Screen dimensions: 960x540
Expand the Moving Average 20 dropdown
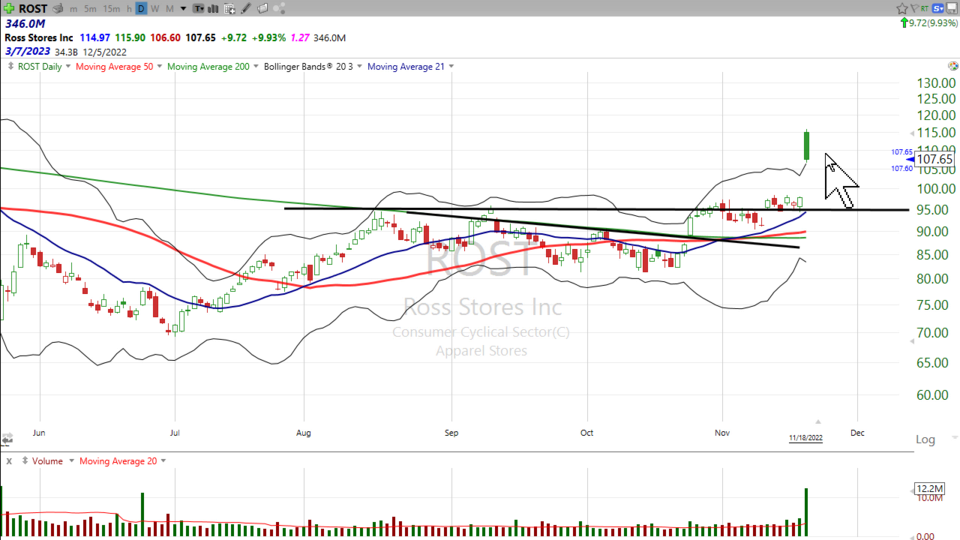163,460
